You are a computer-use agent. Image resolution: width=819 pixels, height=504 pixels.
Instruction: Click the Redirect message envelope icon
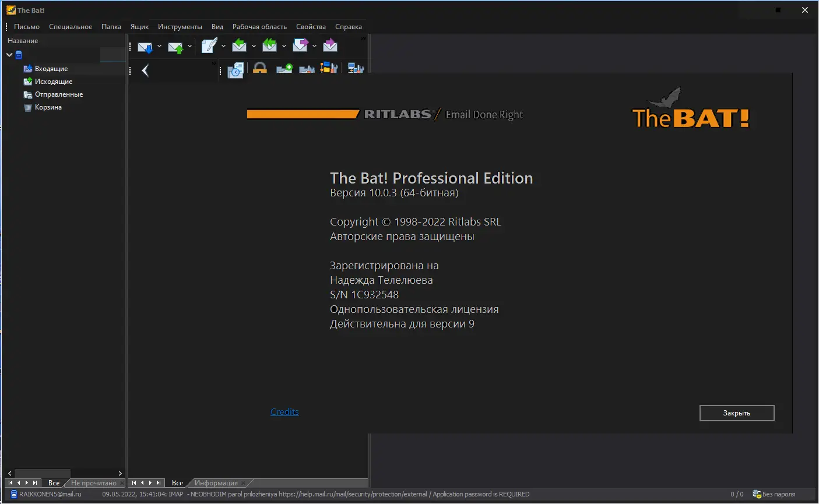point(330,45)
